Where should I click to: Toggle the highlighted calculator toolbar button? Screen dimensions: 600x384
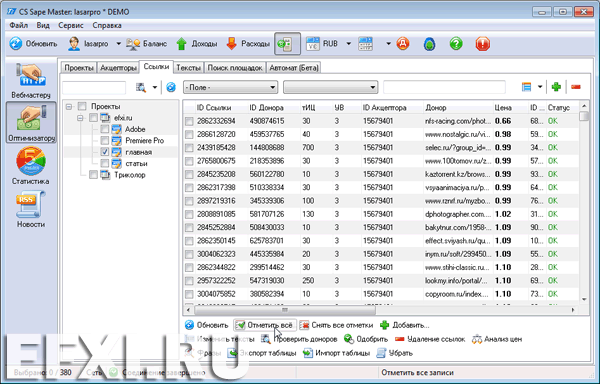287,44
